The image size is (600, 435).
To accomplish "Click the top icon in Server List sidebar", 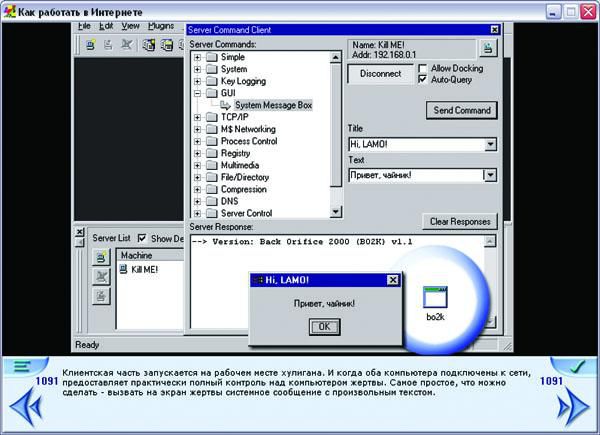I will pyautogui.click(x=101, y=258).
